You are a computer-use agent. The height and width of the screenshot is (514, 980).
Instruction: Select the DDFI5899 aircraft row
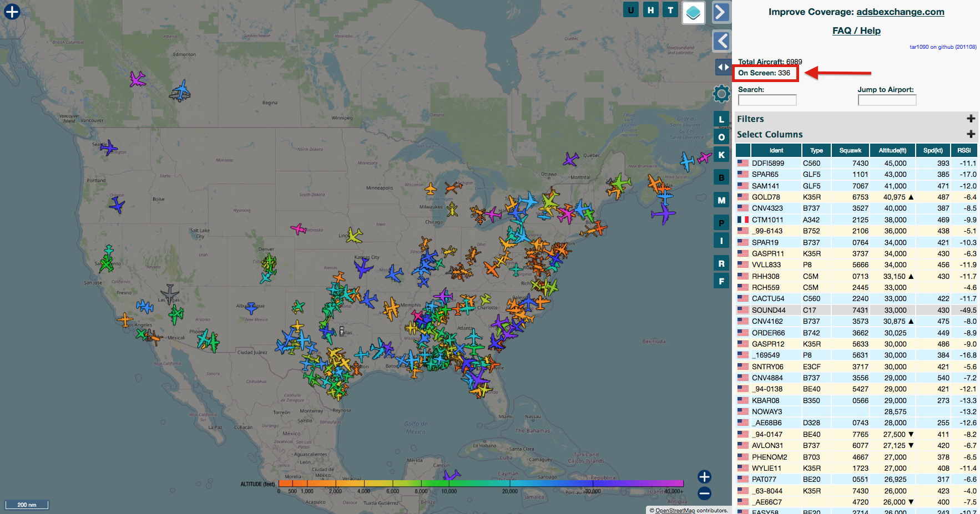[856, 164]
